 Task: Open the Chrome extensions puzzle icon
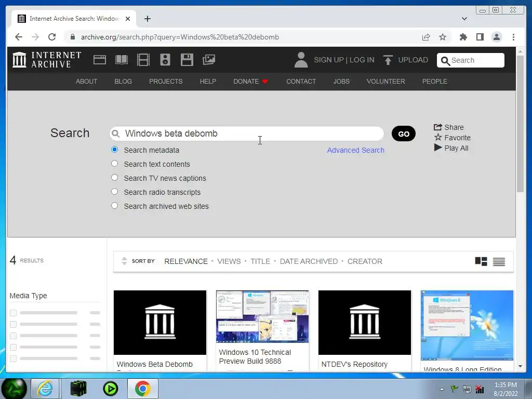tap(463, 37)
